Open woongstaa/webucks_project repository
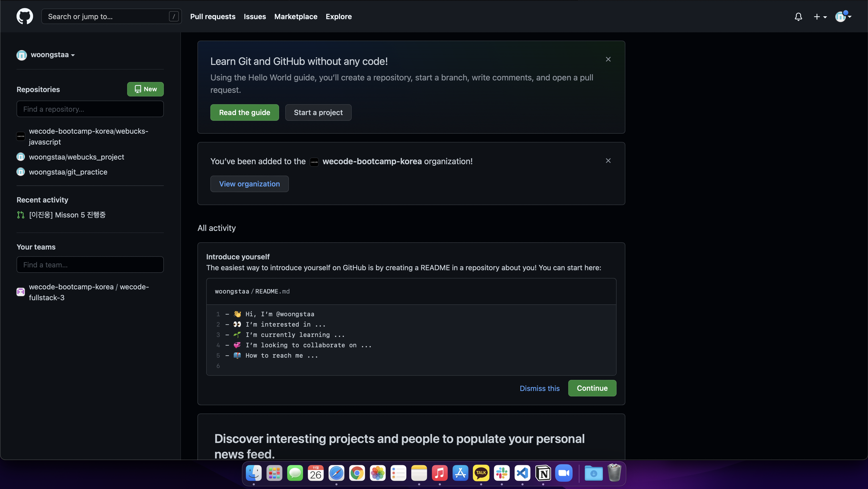This screenshot has height=489, width=868. (x=76, y=157)
